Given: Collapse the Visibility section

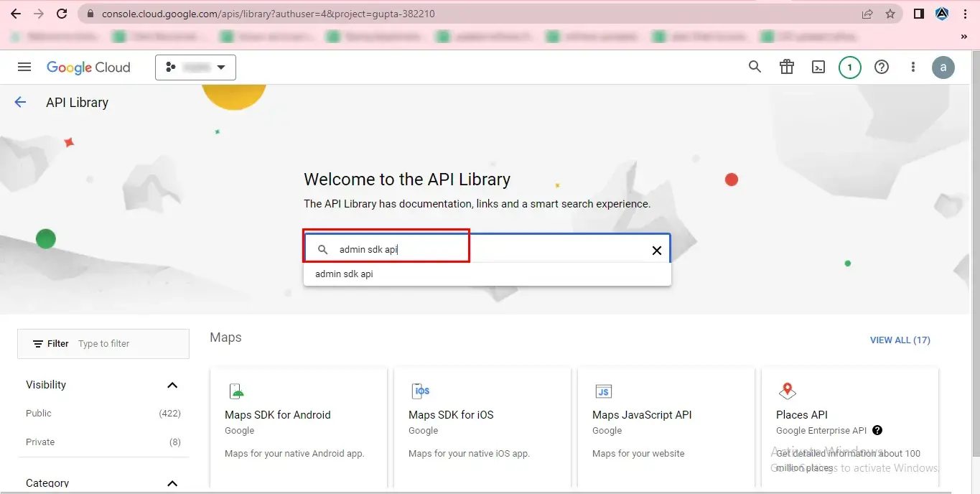Looking at the screenshot, I should (x=172, y=385).
